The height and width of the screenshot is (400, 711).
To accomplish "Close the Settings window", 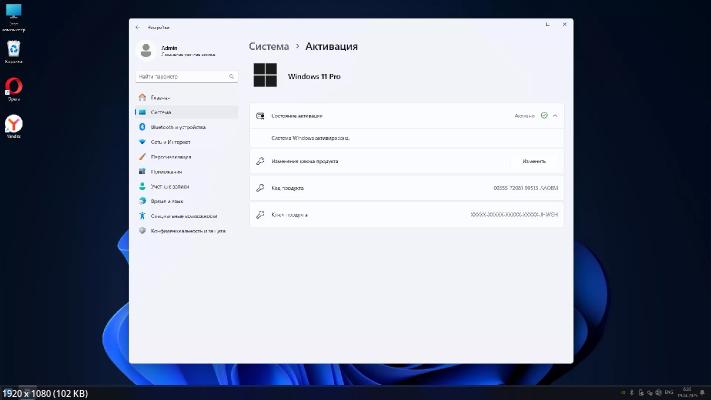I will (565, 24).
